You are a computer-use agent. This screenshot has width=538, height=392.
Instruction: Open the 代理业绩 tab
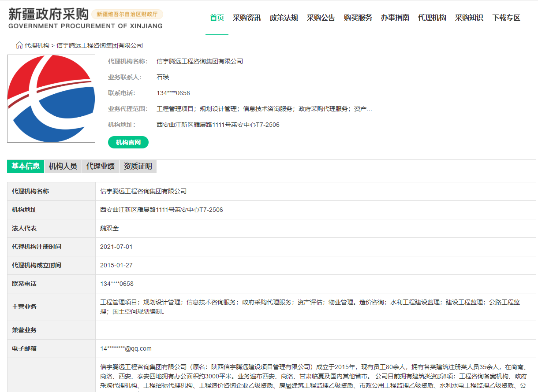tap(100, 166)
